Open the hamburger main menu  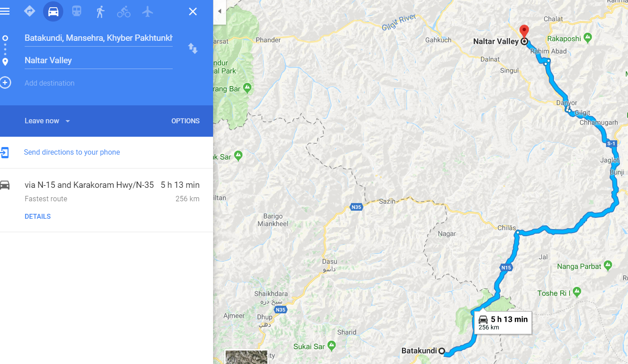point(5,11)
